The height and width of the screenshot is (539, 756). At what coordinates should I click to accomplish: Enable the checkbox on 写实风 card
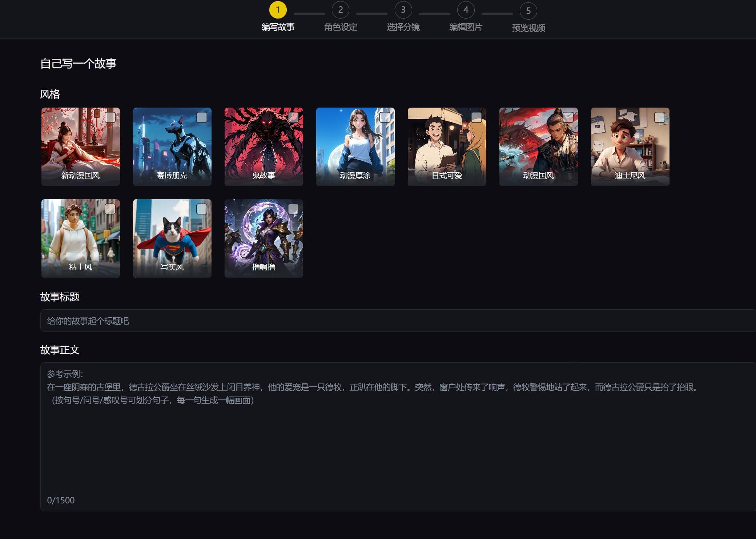(x=202, y=209)
